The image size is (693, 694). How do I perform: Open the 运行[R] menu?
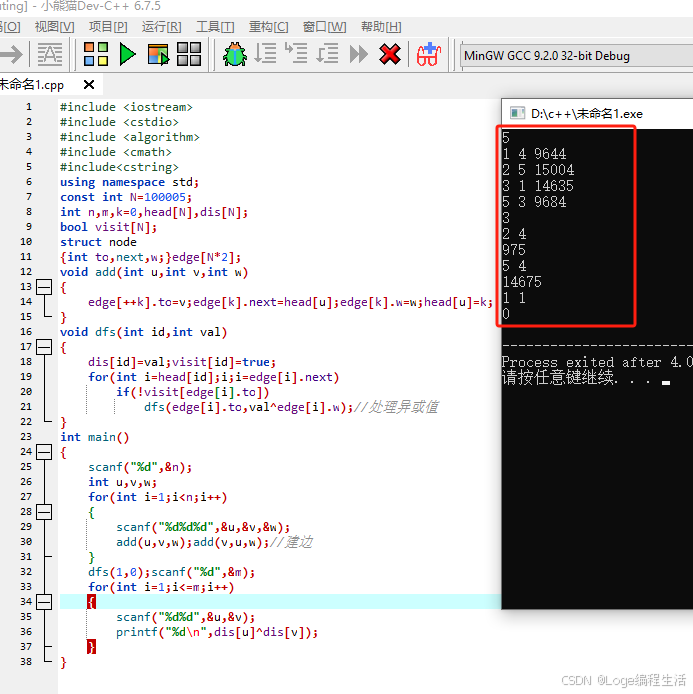(x=162, y=27)
